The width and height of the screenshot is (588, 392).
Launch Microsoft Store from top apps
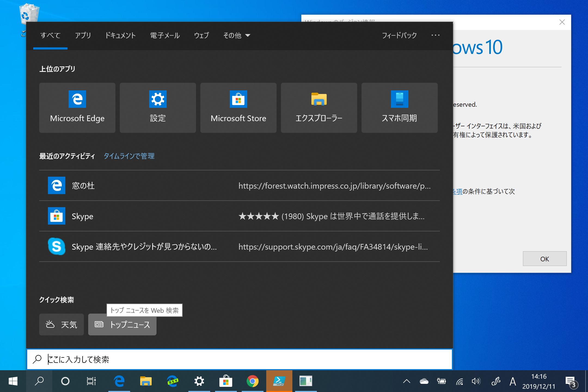pyautogui.click(x=238, y=108)
